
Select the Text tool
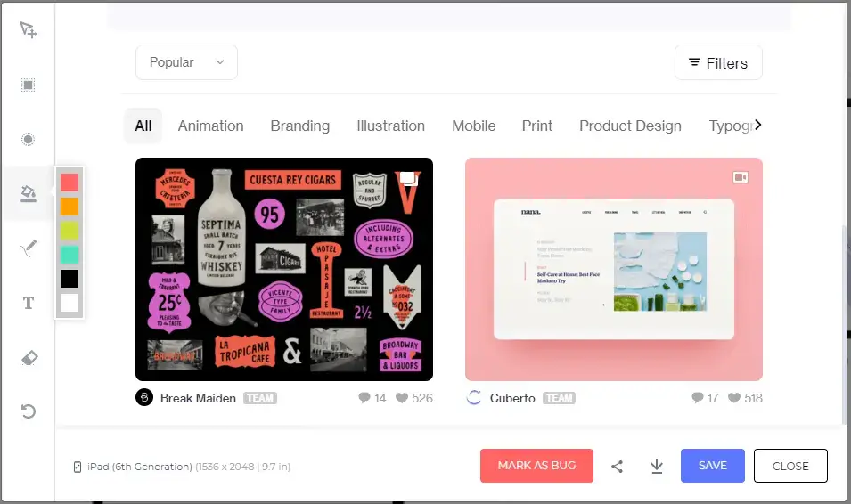[x=29, y=303]
